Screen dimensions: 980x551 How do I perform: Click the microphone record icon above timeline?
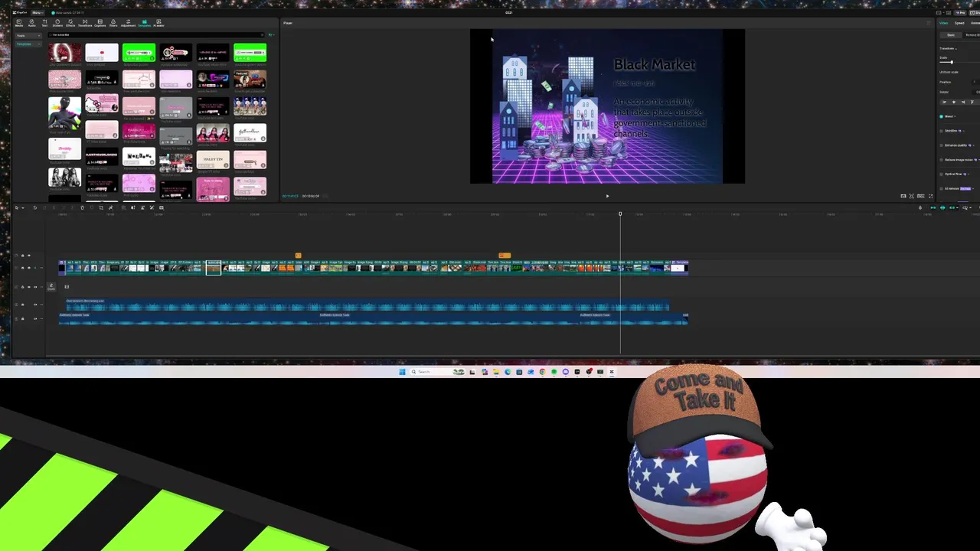[920, 207]
